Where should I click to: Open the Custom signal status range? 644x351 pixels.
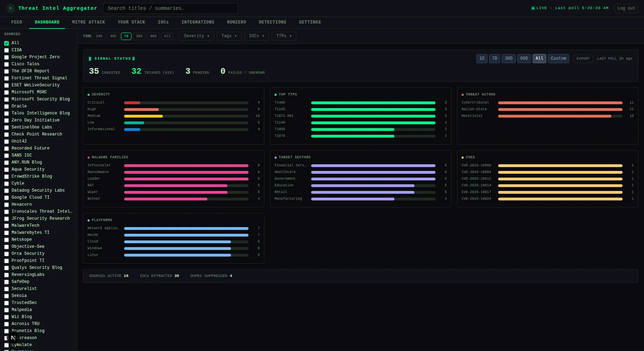pyautogui.click(x=558, y=59)
